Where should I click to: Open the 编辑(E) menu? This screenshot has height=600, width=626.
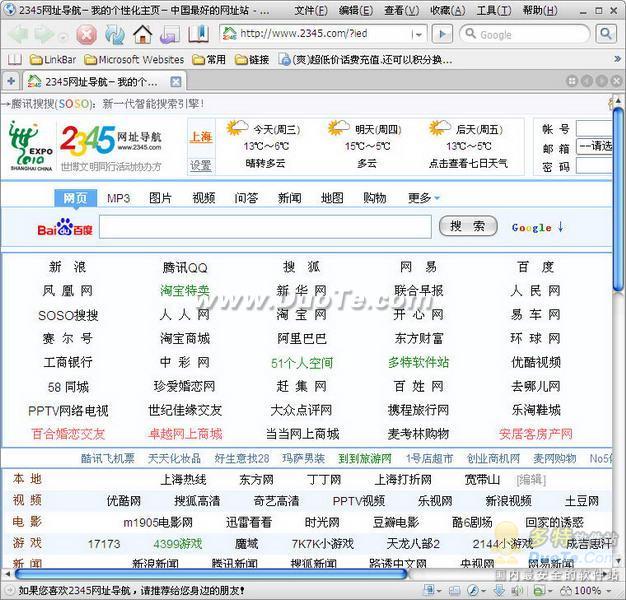356,11
